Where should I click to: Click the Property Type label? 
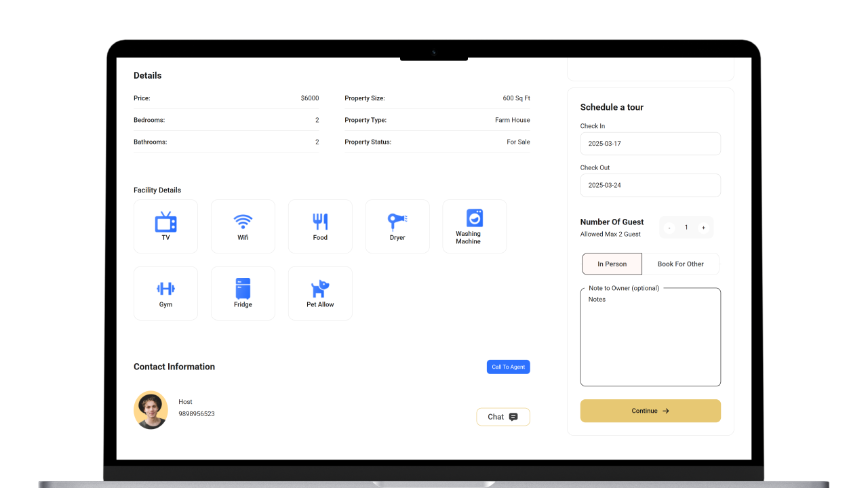(x=366, y=120)
